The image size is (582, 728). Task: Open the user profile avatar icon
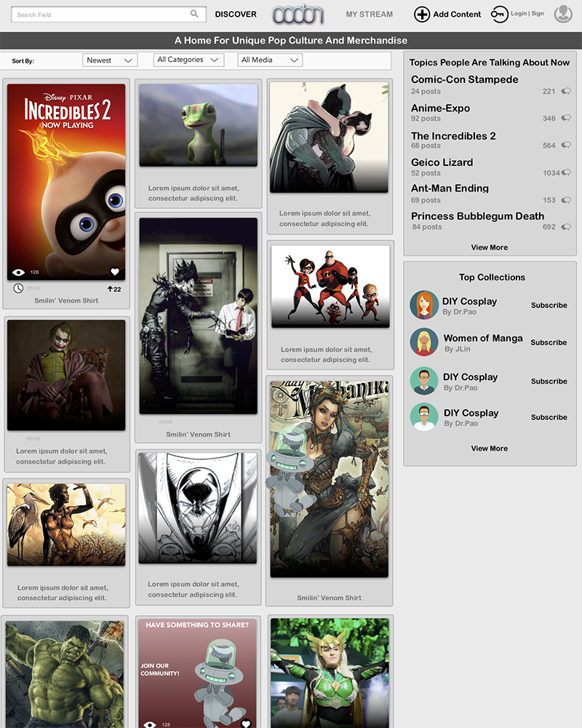pyautogui.click(x=563, y=14)
